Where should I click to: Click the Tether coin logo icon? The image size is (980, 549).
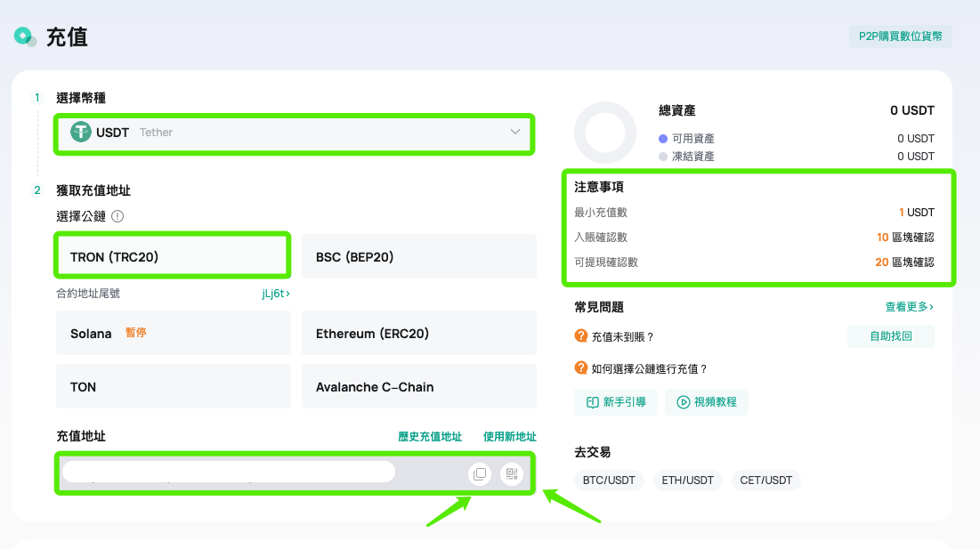point(81,132)
